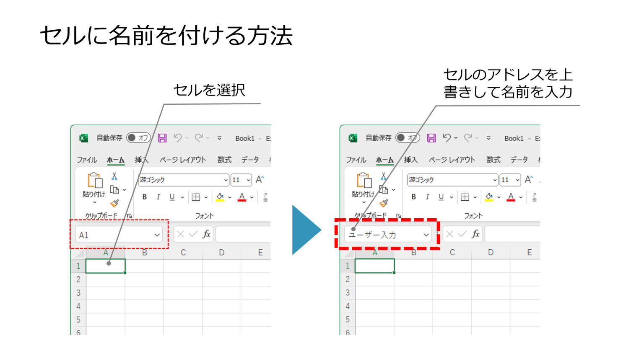Toggle Underline formatting
The height and width of the screenshot is (362, 644).
171,197
